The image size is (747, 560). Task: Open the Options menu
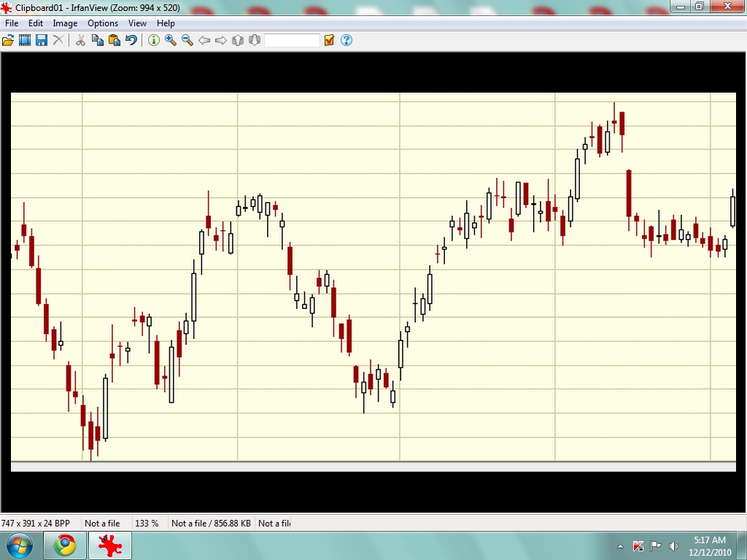point(103,23)
